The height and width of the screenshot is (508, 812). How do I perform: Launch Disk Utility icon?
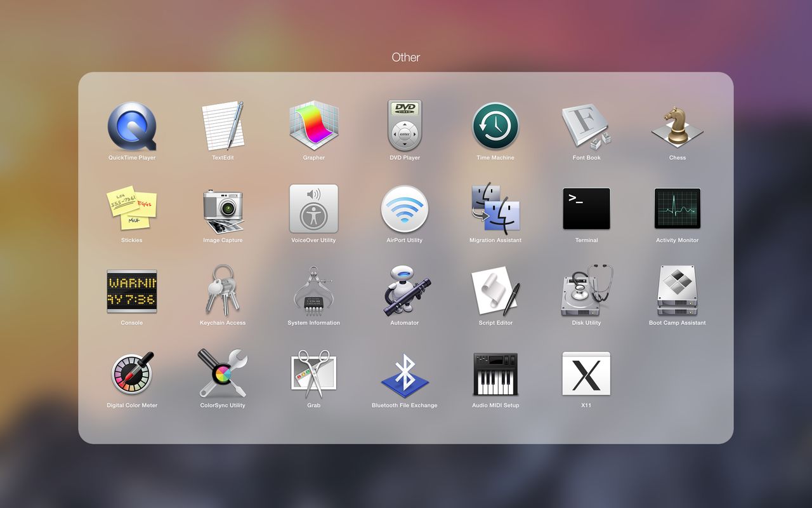click(586, 291)
